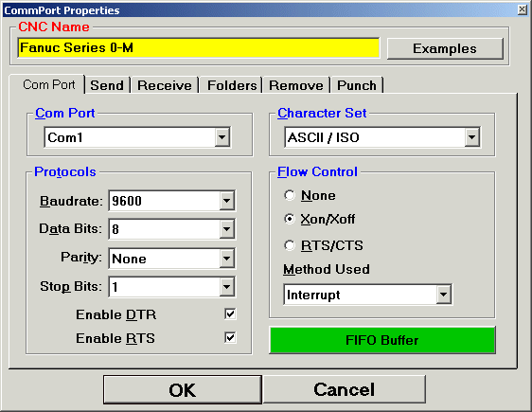Click the Cancel button
Viewport: 532px width, 412px height.
coord(344,389)
